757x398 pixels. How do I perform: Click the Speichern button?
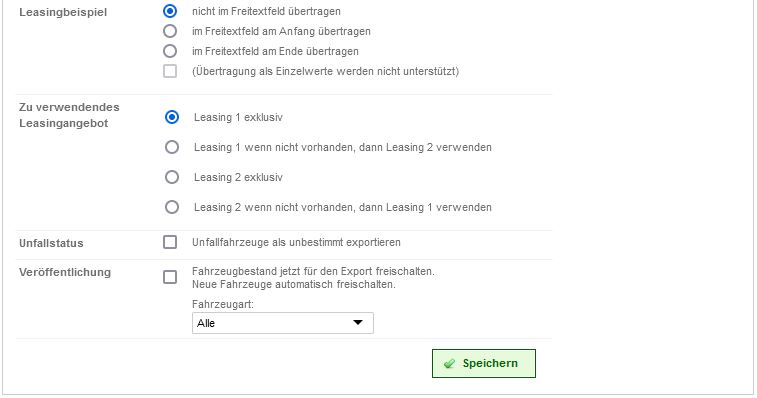484,363
